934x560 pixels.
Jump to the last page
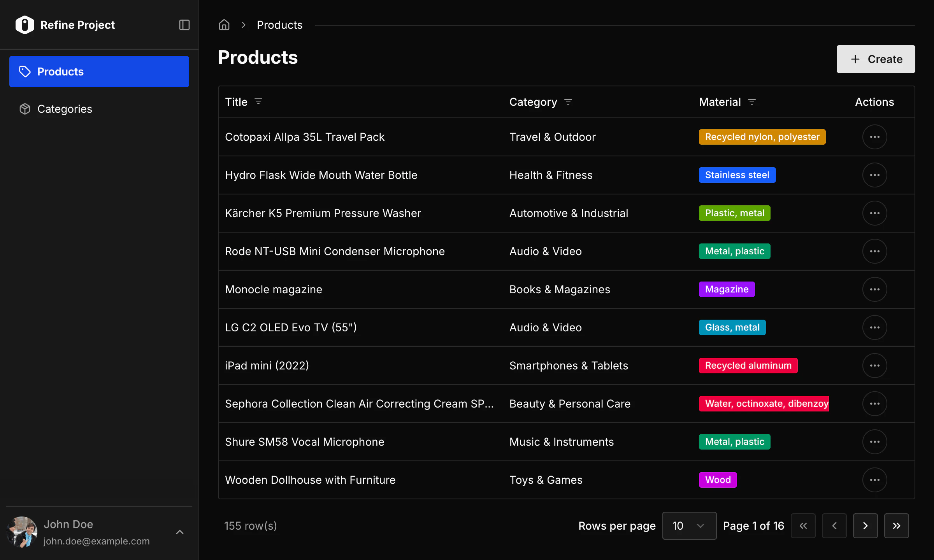coord(896,526)
